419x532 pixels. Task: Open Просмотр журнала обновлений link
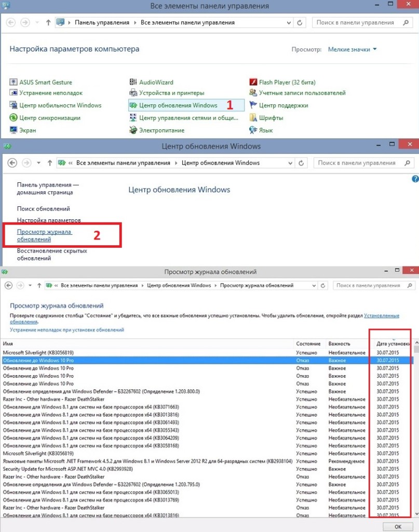[x=44, y=235]
